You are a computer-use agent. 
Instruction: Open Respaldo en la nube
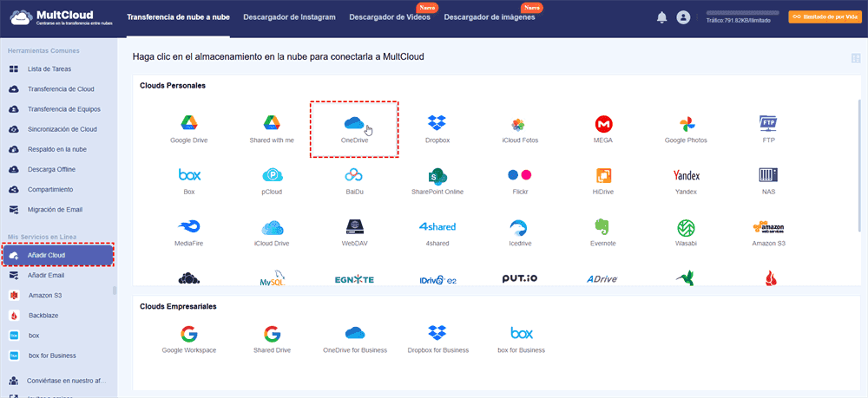59,149
